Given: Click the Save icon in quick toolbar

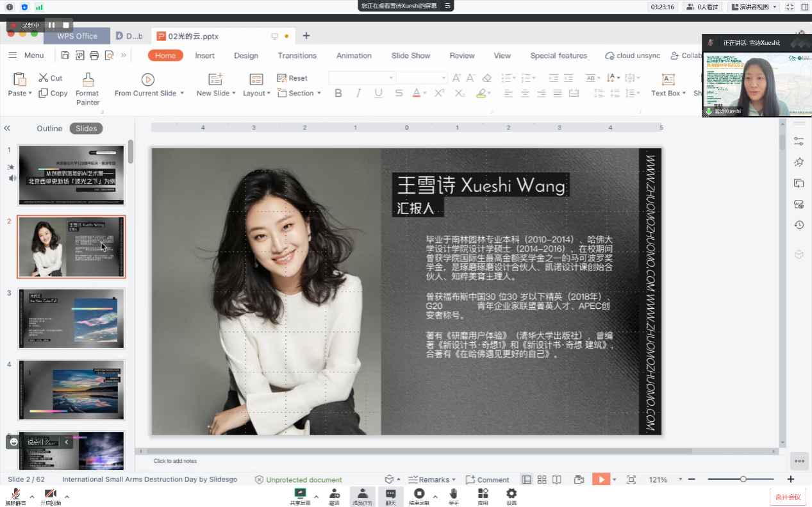Looking at the screenshot, I should 65,56.
